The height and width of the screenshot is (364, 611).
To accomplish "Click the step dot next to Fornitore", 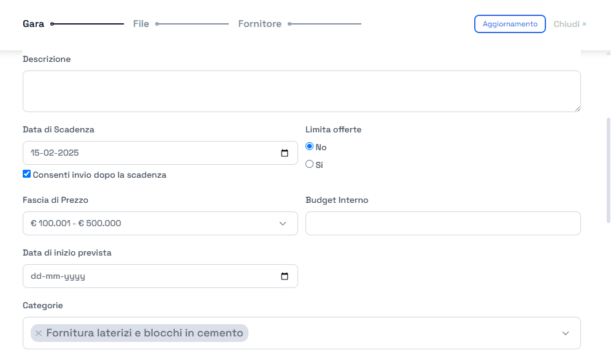I will [x=288, y=24].
